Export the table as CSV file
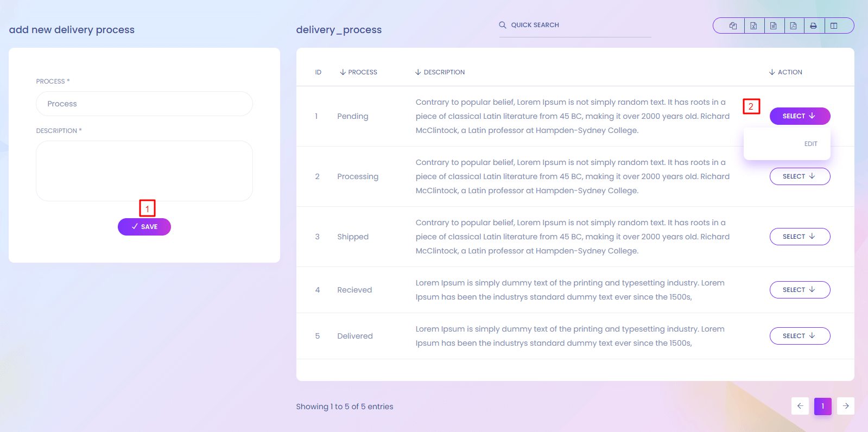This screenshot has height=432, width=868. 774,26
